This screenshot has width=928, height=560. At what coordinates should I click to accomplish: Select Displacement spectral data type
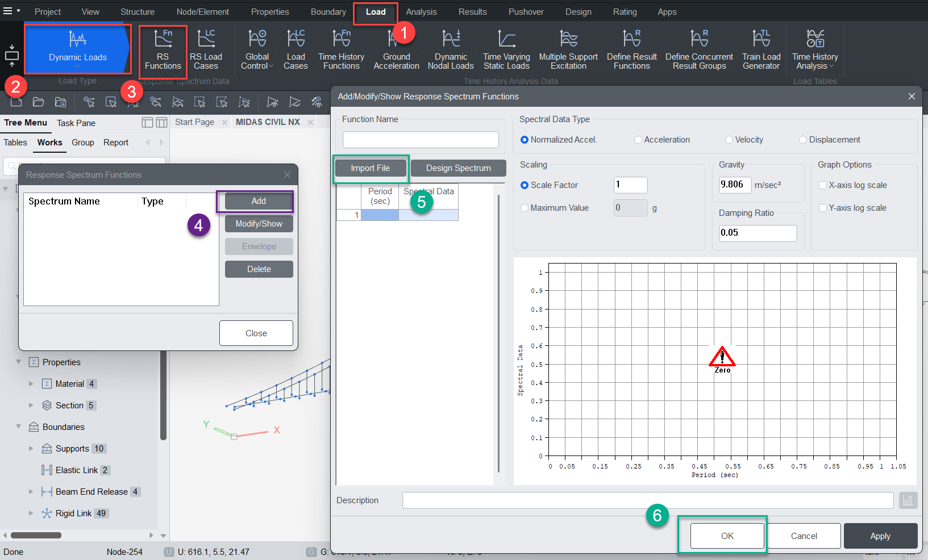tap(803, 140)
